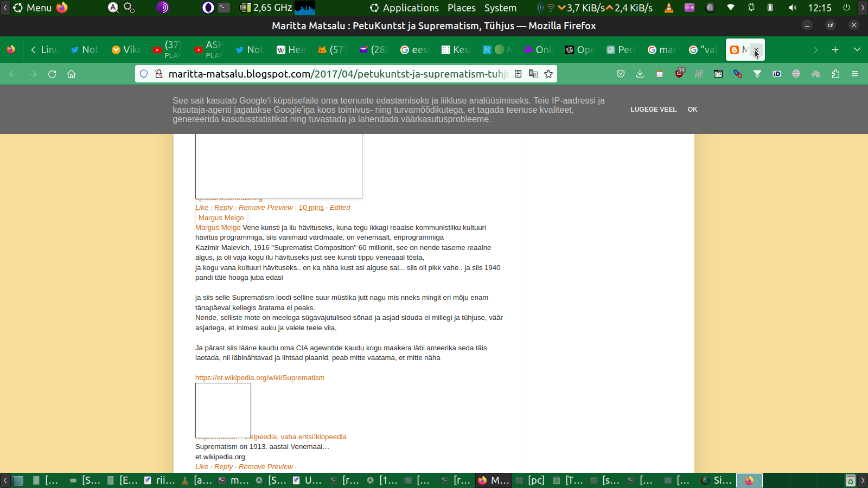
Task: Click Remove Preview under the Suprematism preview
Action: (x=266, y=467)
